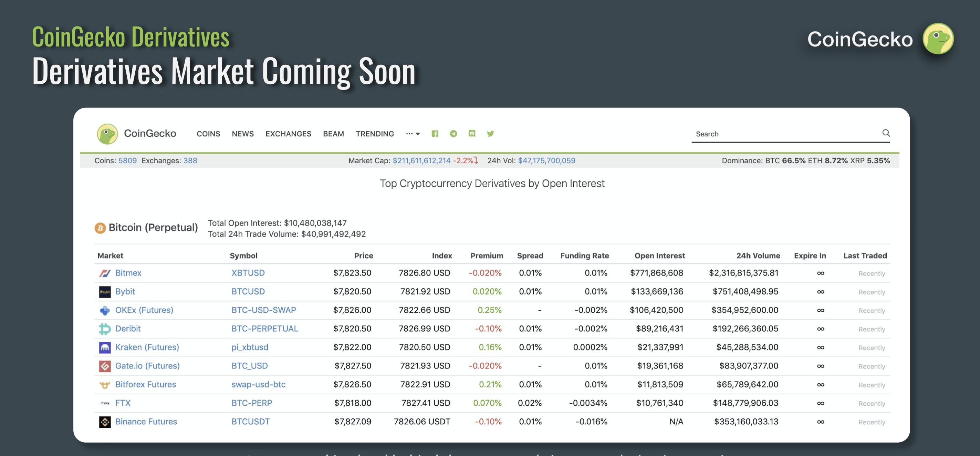The image size is (980, 456).
Task: Click the Open Interest column header
Action: click(660, 256)
